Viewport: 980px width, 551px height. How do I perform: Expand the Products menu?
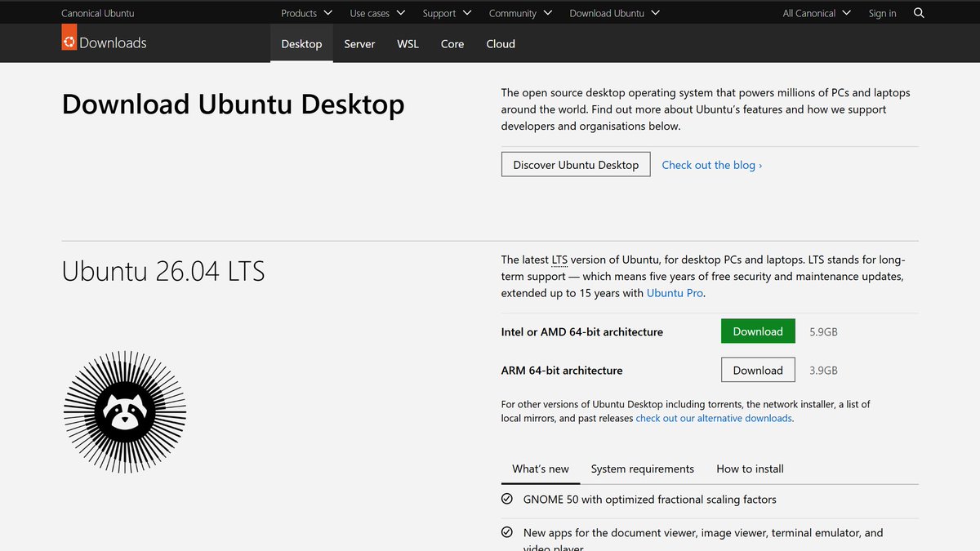pyautogui.click(x=306, y=13)
